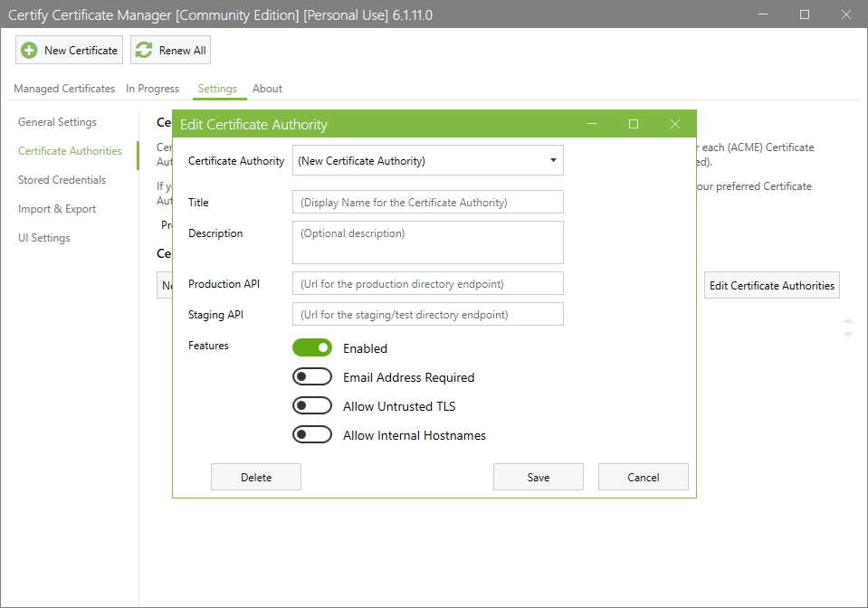The width and height of the screenshot is (868, 608).
Task: Close the Edit Certificate Authority dialog
Action: tap(675, 124)
